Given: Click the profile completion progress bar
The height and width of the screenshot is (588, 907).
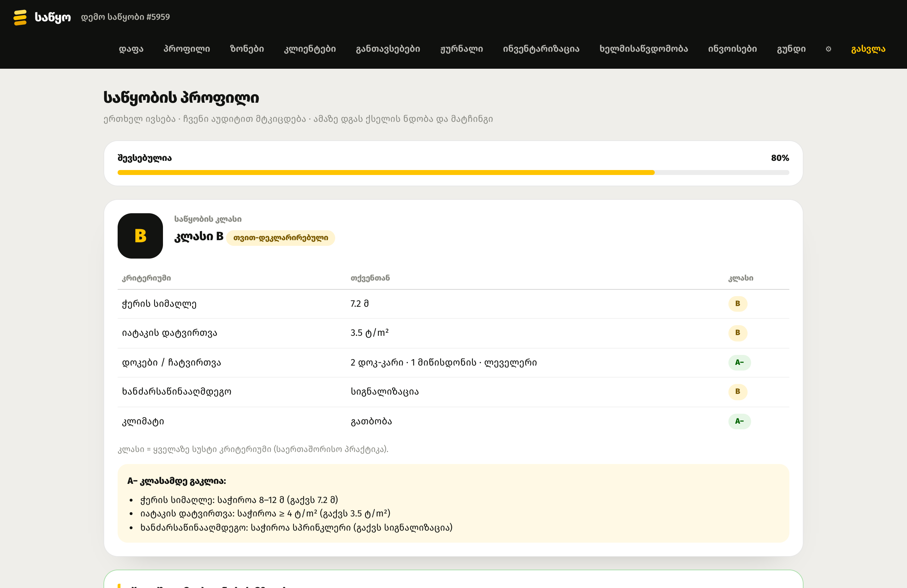Looking at the screenshot, I should (x=453, y=173).
